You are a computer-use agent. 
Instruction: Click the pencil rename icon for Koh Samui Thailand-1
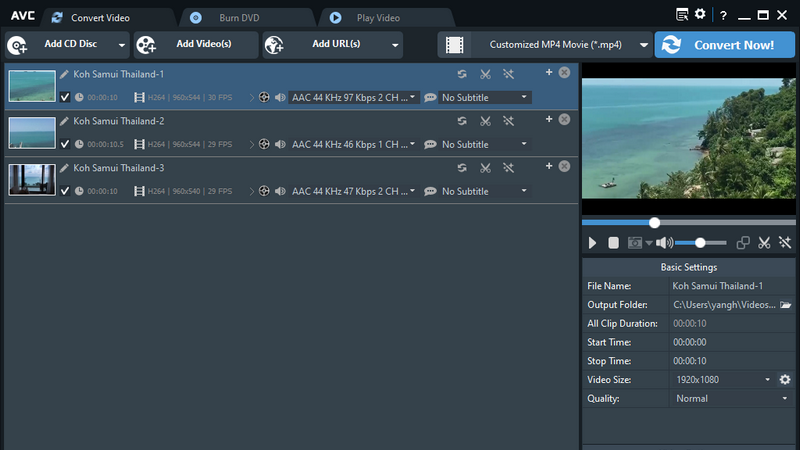(64, 74)
